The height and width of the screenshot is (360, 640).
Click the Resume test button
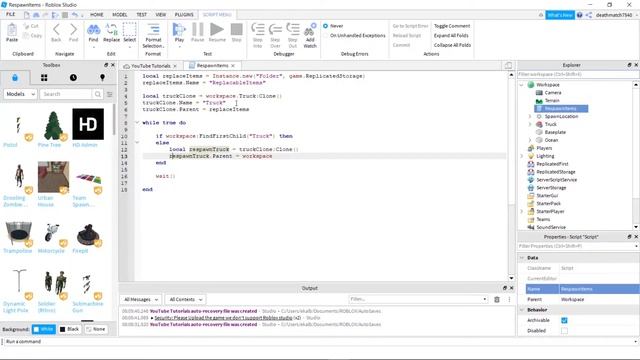pyautogui.click(x=217, y=29)
